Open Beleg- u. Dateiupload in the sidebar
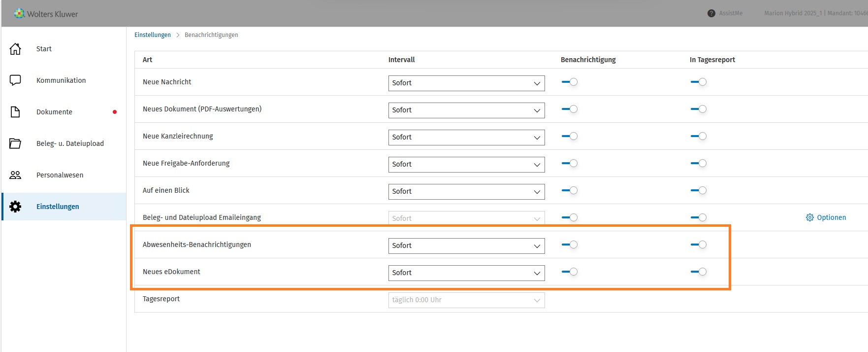Viewport: 868px width, 352px height. (x=70, y=143)
